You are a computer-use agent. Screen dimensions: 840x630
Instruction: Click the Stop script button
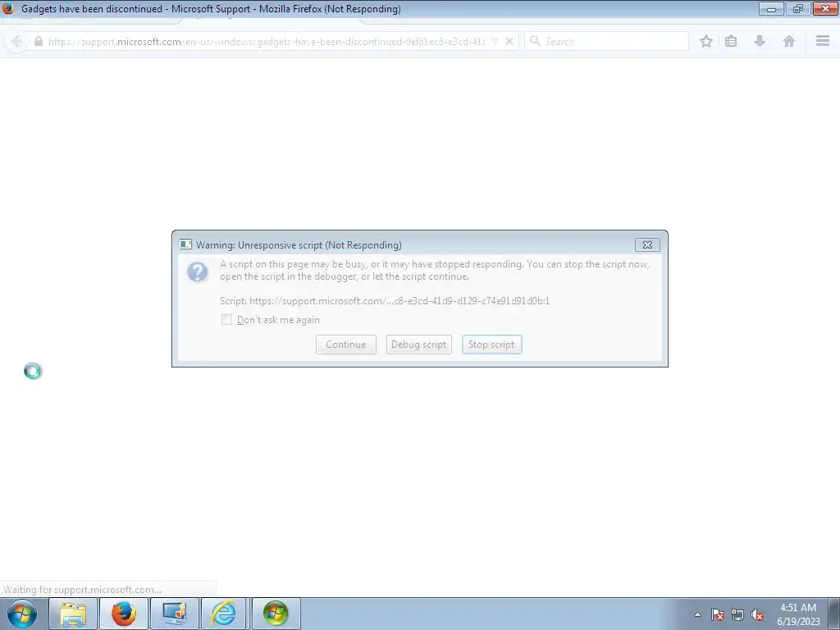[492, 345]
